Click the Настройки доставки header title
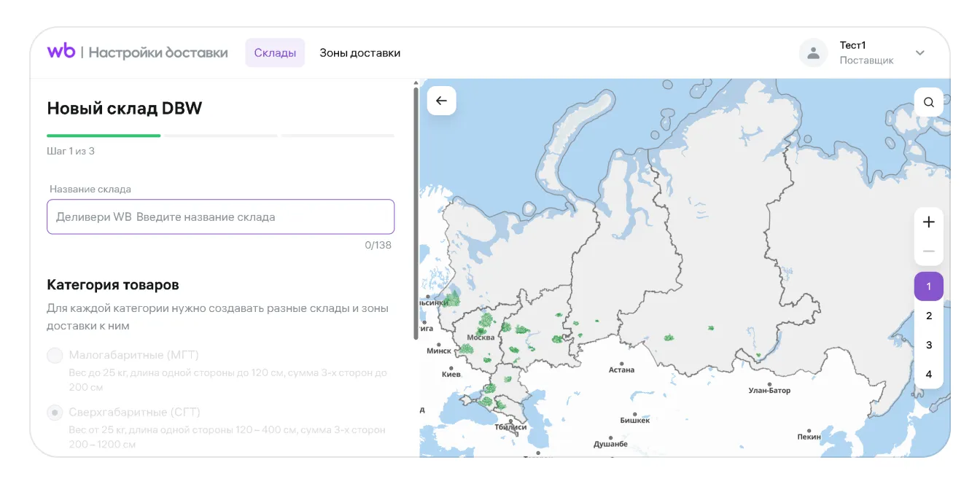The image size is (980, 484). [158, 52]
